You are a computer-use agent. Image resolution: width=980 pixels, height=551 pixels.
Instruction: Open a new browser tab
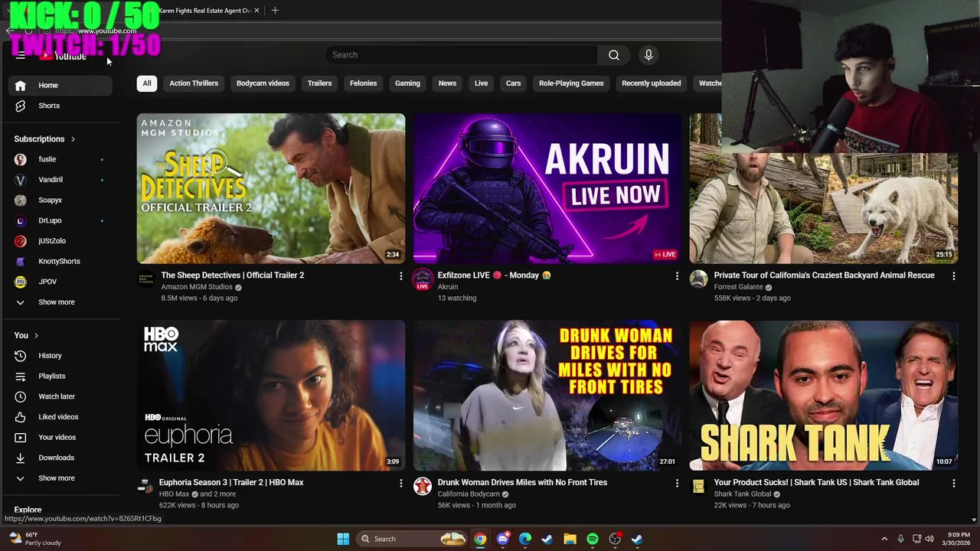[275, 11]
